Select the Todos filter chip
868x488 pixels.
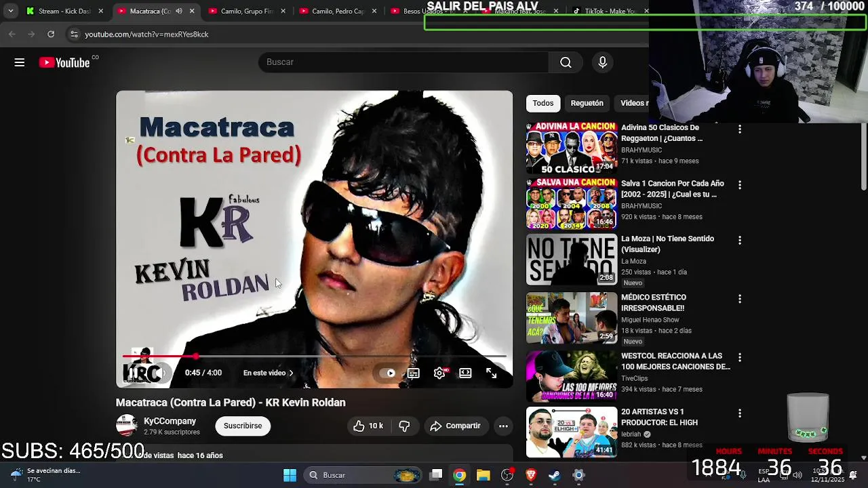point(542,103)
